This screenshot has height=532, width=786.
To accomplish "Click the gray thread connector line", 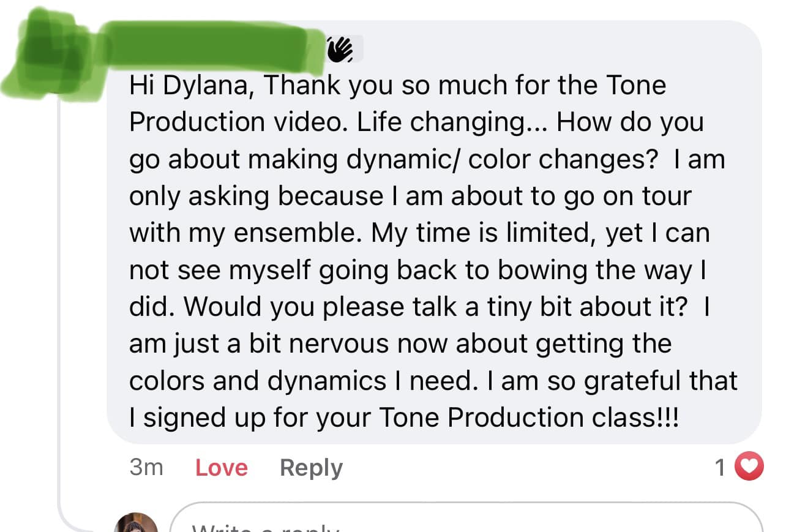I will 60,306.
